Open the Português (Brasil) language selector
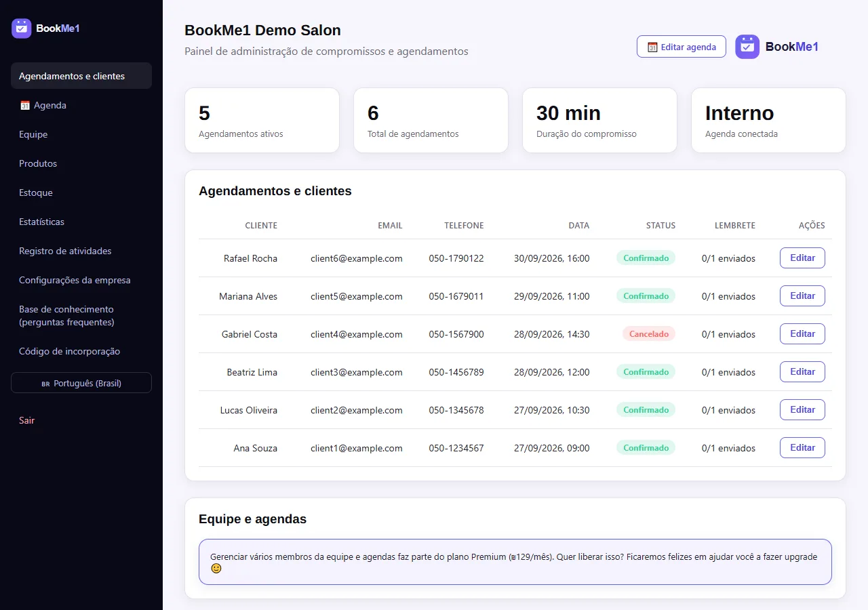The image size is (868, 610). click(81, 383)
